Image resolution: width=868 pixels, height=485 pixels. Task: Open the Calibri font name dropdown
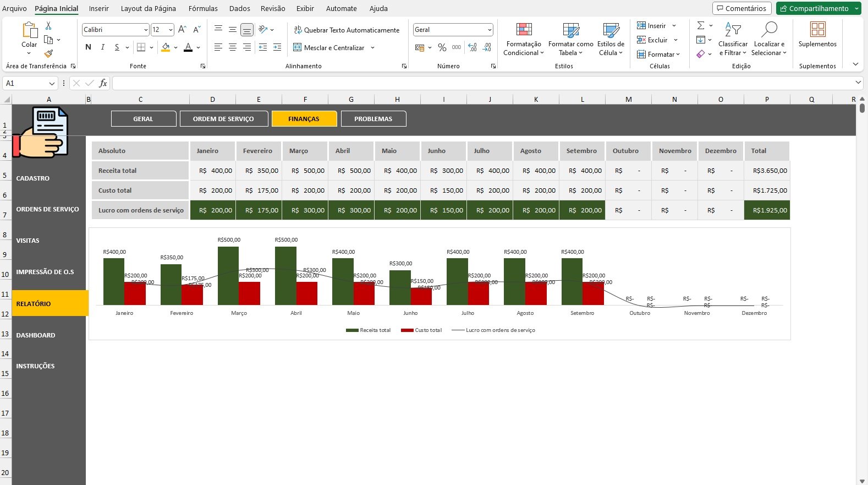tap(145, 30)
